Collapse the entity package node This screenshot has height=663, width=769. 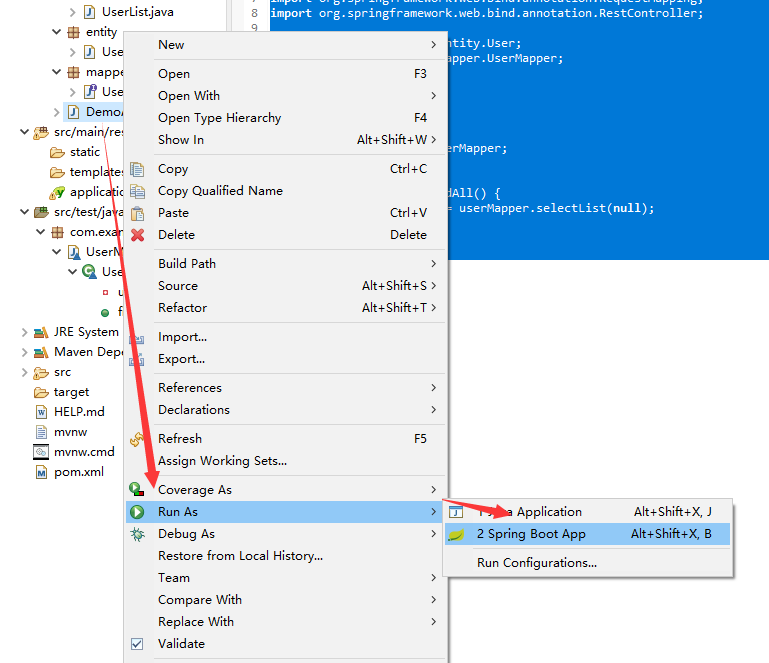pos(57,32)
